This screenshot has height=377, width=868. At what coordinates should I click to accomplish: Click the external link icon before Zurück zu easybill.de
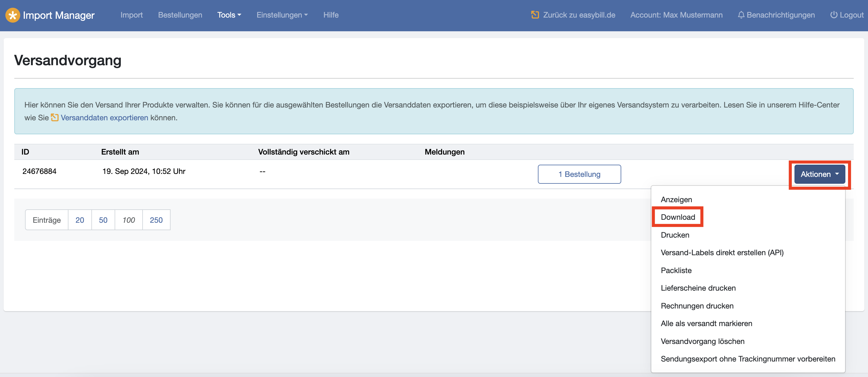pyautogui.click(x=535, y=15)
